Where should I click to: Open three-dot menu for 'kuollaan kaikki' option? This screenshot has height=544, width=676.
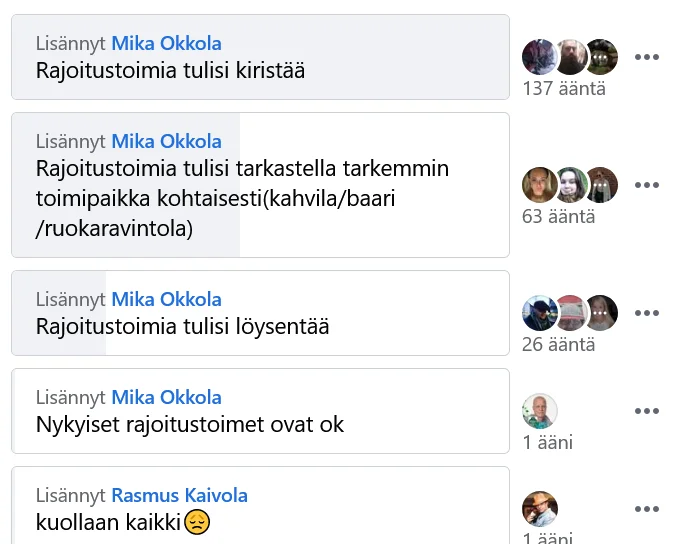click(x=647, y=509)
